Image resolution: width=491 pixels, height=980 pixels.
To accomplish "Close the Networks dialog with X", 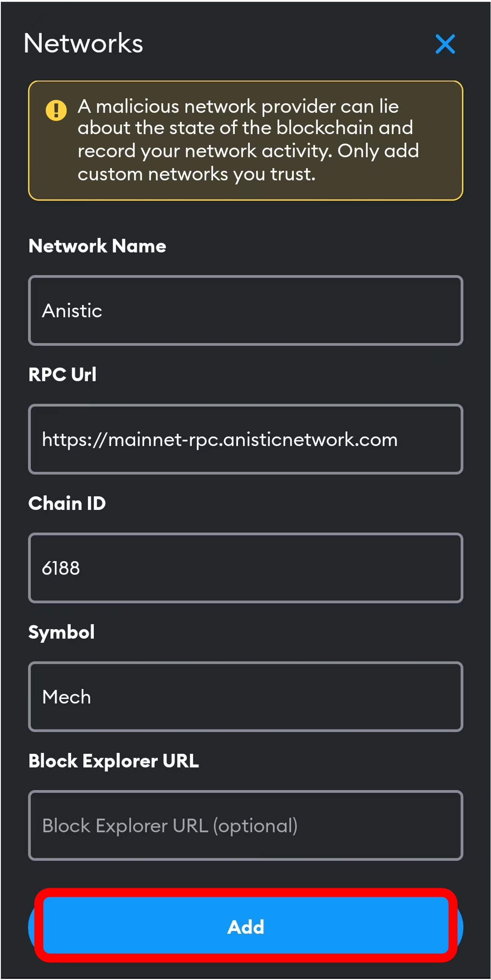I will pos(445,44).
